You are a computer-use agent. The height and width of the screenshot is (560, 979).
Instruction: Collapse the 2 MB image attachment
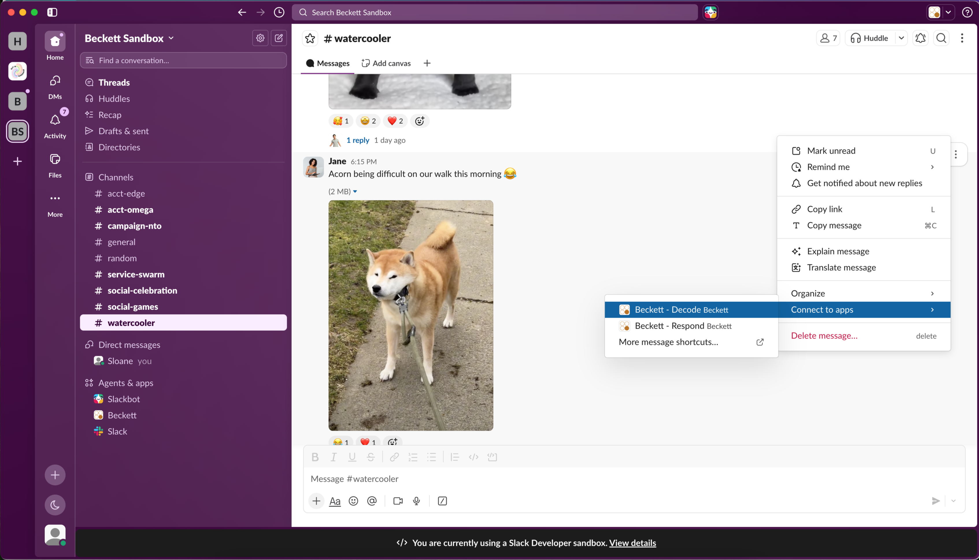355,191
